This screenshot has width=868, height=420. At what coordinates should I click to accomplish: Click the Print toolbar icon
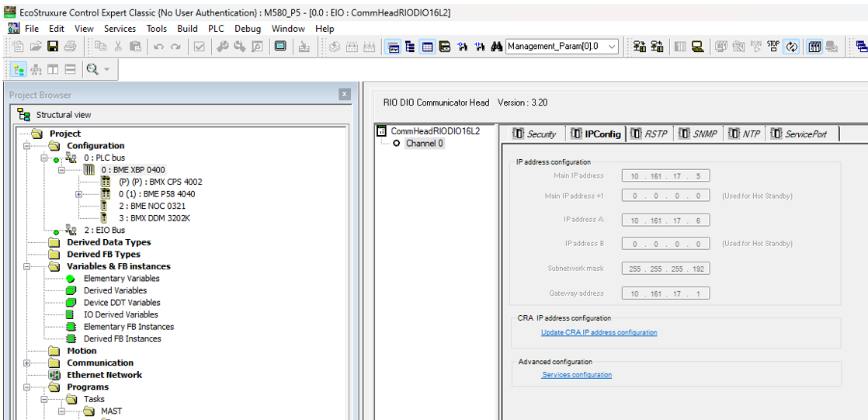pyautogui.click(x=70, y=47)
